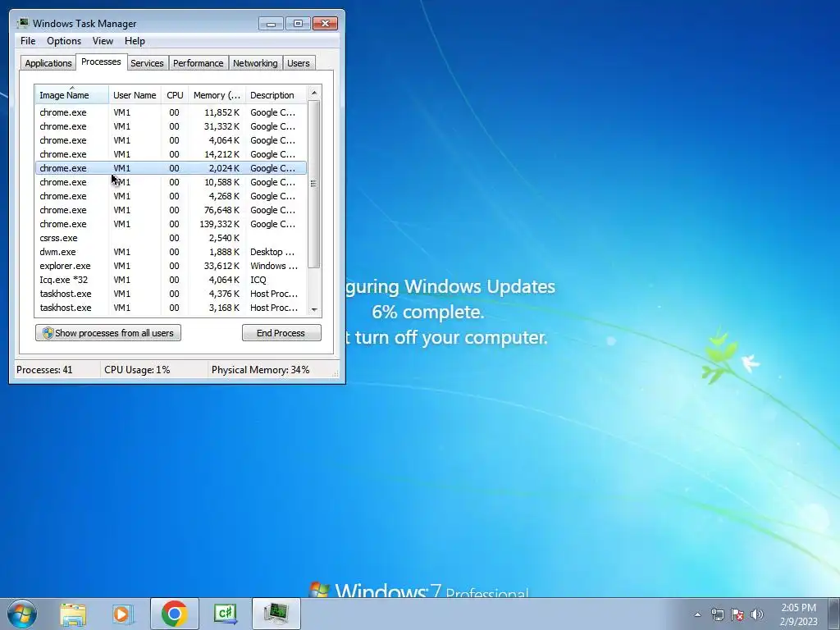Click scrollbar down arrow in process list
Viewport: 840px width, 630px height.
314,309
